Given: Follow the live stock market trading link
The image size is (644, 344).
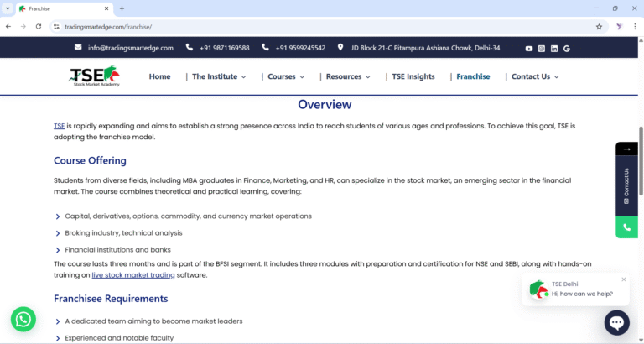Looking at the screenshot, I should (132, 274).
